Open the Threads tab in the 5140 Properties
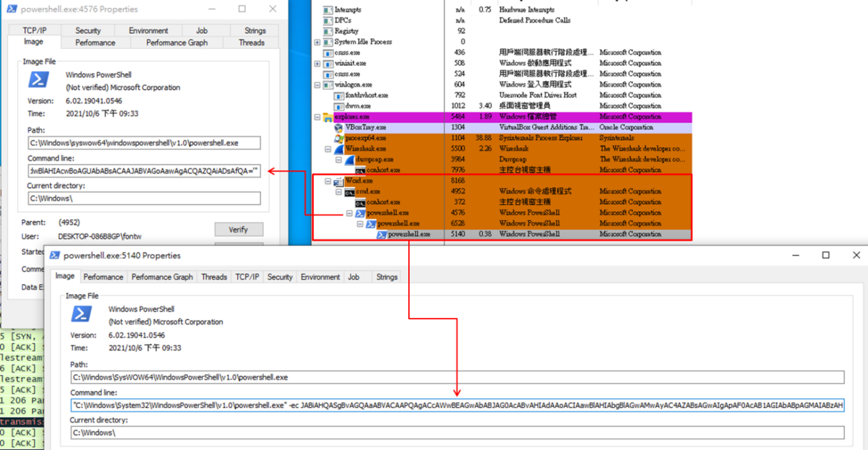Viewport: 868px width, 450px height. [214, 277]
